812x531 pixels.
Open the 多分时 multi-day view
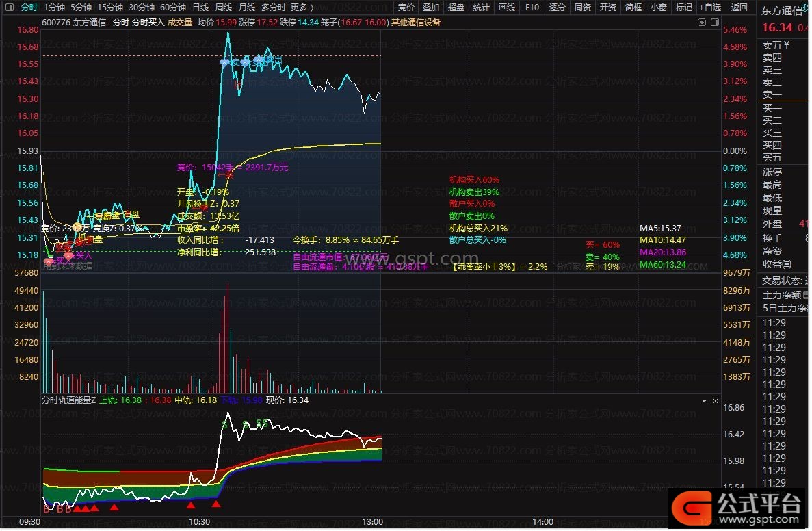click(273, 8)
